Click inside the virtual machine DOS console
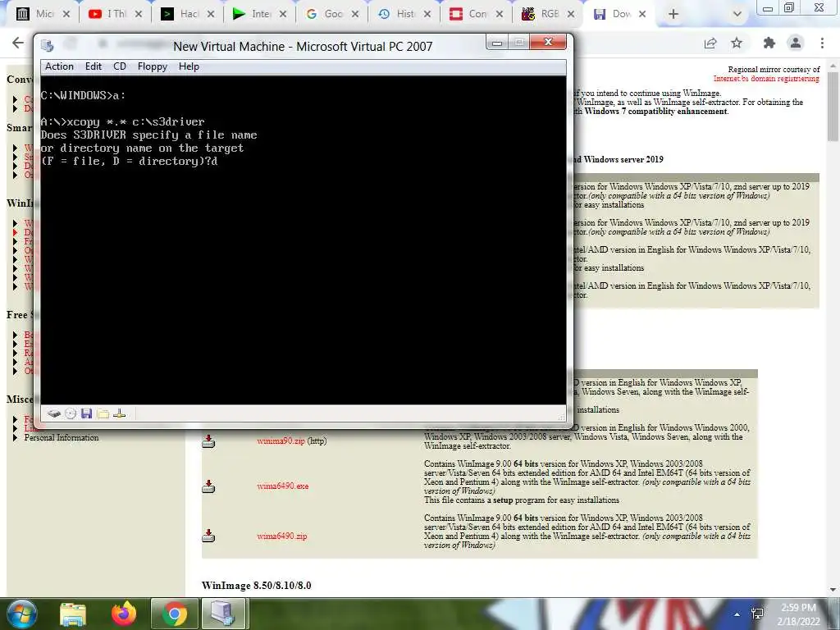Screen dimensions: 840x630 point(304,240)
